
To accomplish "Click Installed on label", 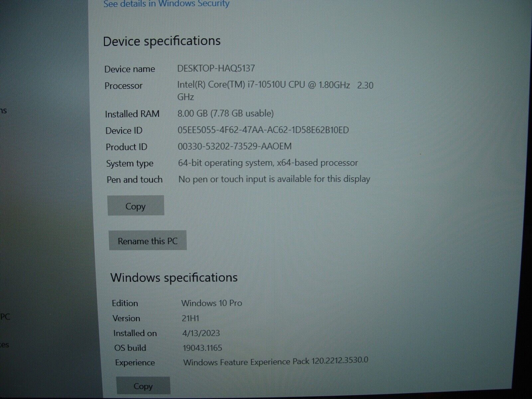I will click(x=135, y=333).
